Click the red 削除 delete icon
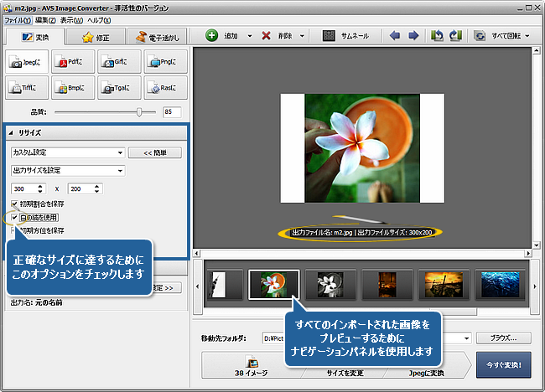The height and width of the screenshot is (392, 545). tap(267, 36)
